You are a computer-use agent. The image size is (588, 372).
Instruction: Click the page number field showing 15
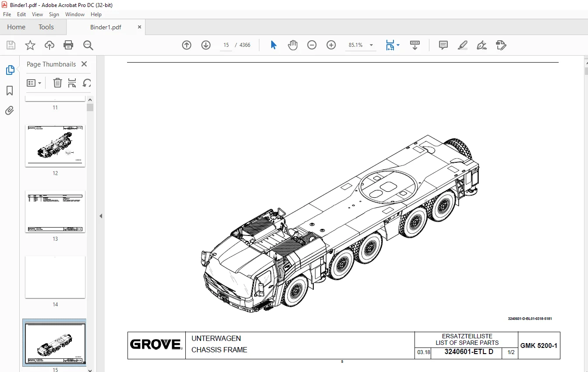pos(226,45)
